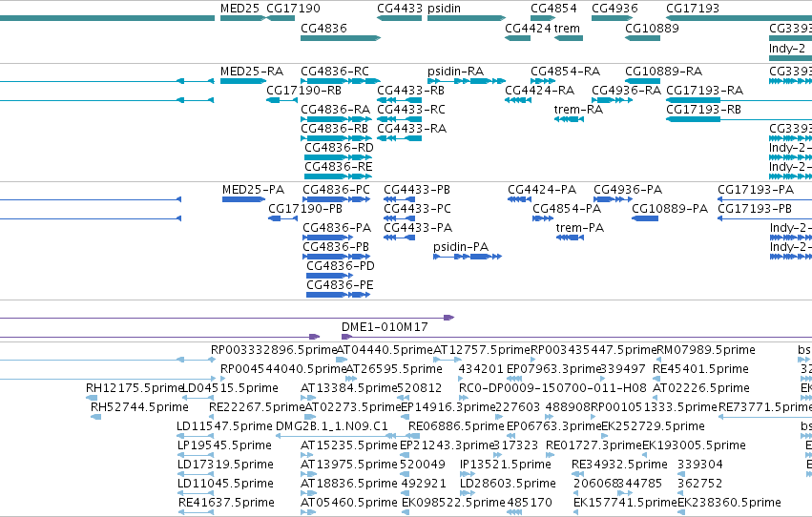
Task: Select transcript CG17193-RB
Action: point(704,109)
